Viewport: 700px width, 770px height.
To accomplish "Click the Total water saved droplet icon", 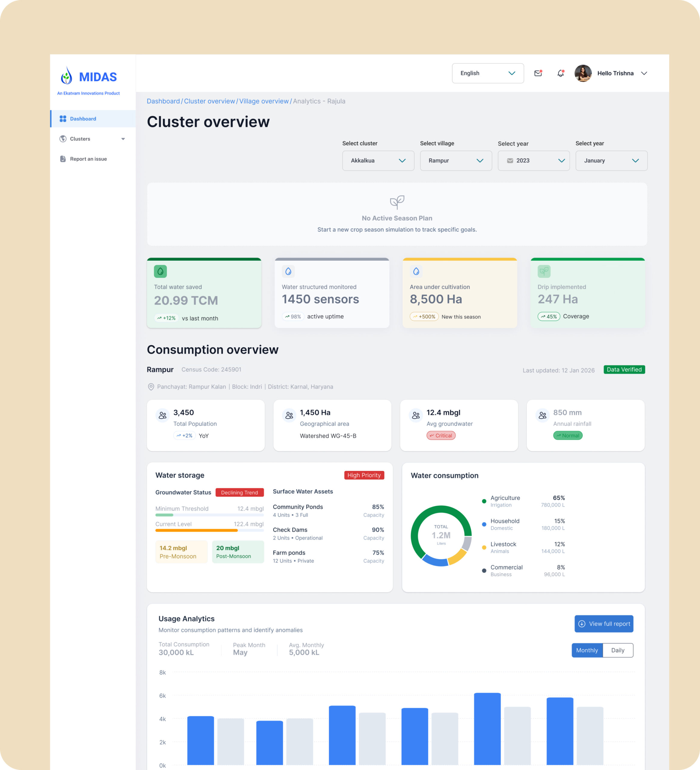I will [x=160, y=271].
